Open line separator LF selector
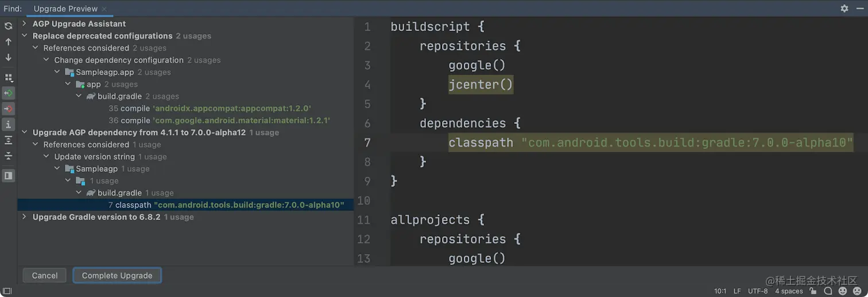This screenshot has width=868, height=297. point(737,291)
